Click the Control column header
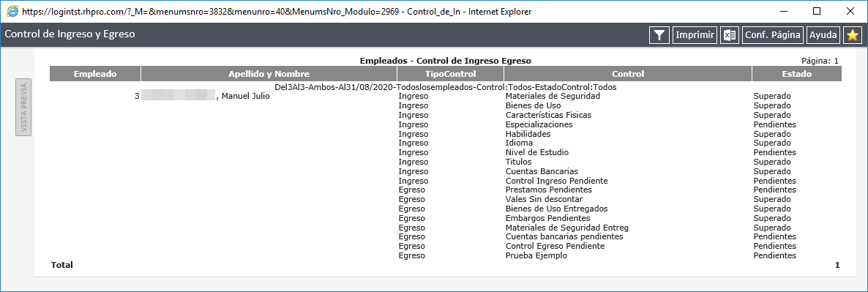 [628, 74]
